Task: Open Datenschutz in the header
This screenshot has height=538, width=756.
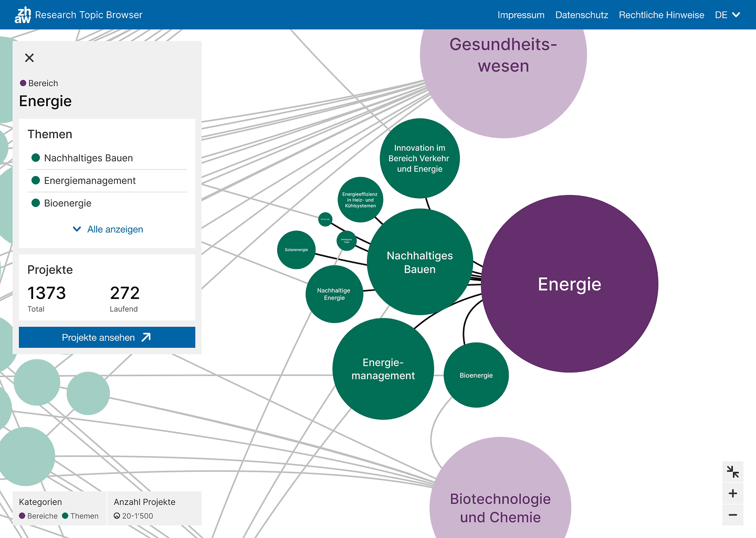Action: (582, 15)
